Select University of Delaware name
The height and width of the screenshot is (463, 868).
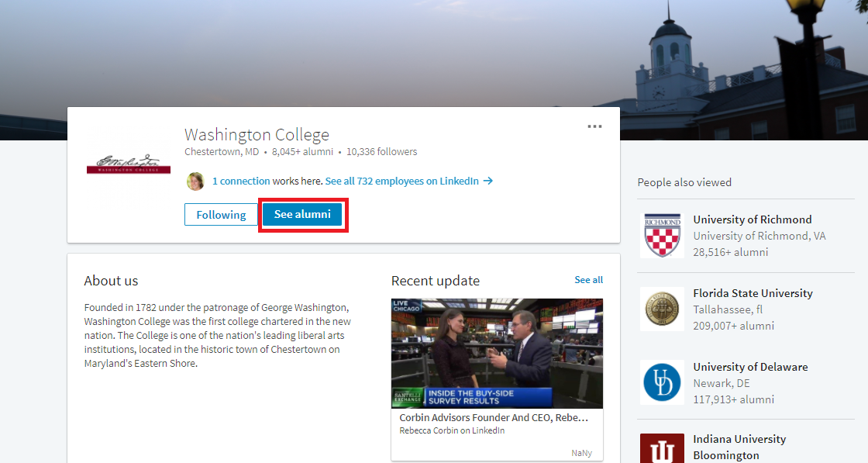coord(750,367)
